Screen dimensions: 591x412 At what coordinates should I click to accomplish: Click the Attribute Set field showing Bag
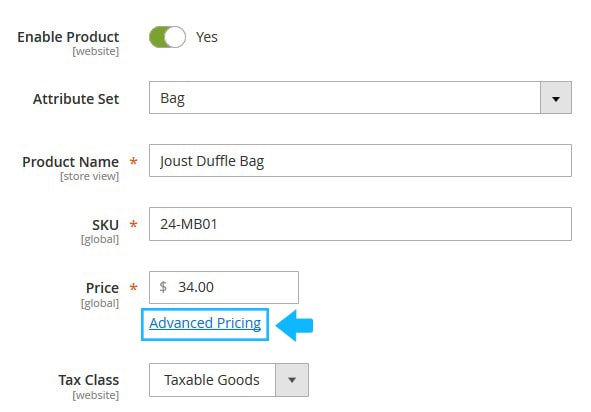(360, 98)
